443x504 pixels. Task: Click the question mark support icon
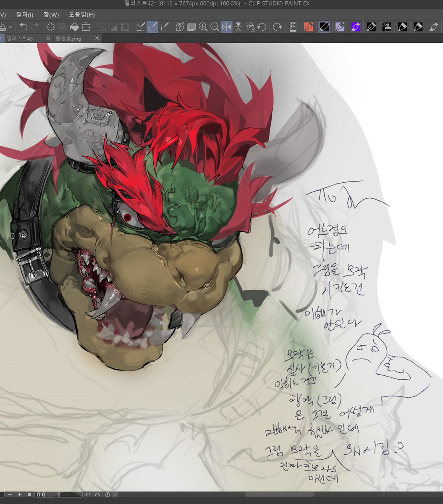(180, 27)
